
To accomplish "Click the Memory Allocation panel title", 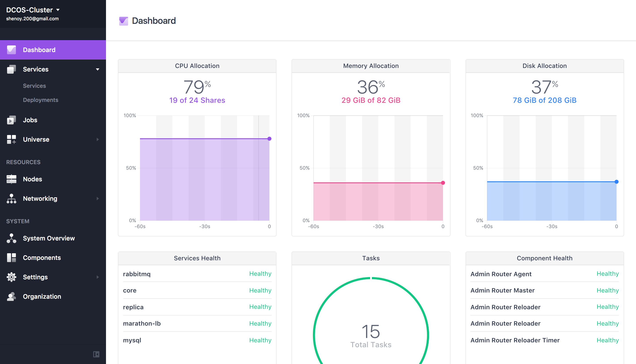I will pyautogui.click(x=371, y=66).
